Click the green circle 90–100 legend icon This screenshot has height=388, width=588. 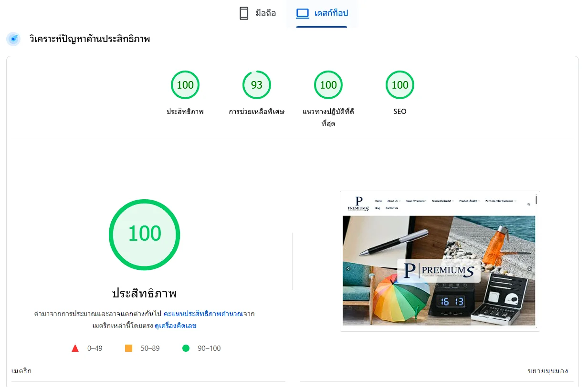[186, 348]
